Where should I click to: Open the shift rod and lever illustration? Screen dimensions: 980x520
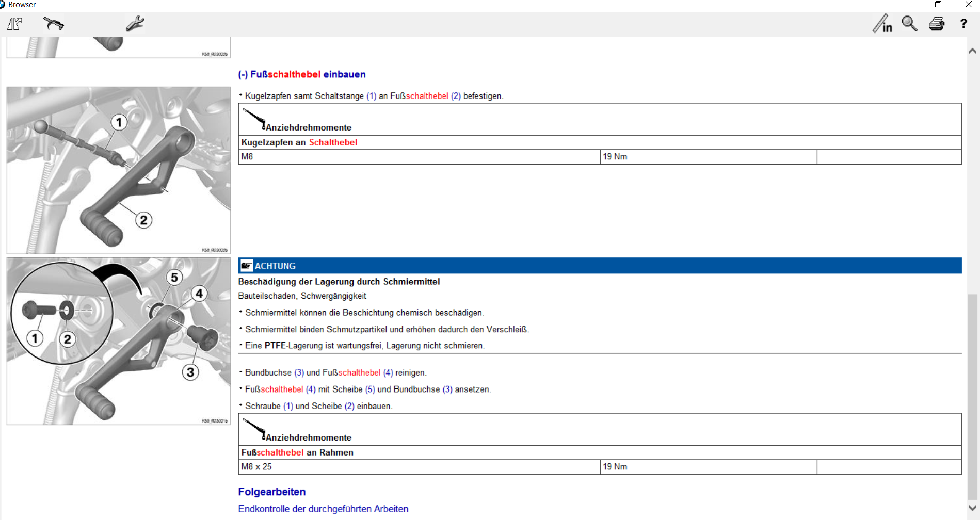pos(118,170)
